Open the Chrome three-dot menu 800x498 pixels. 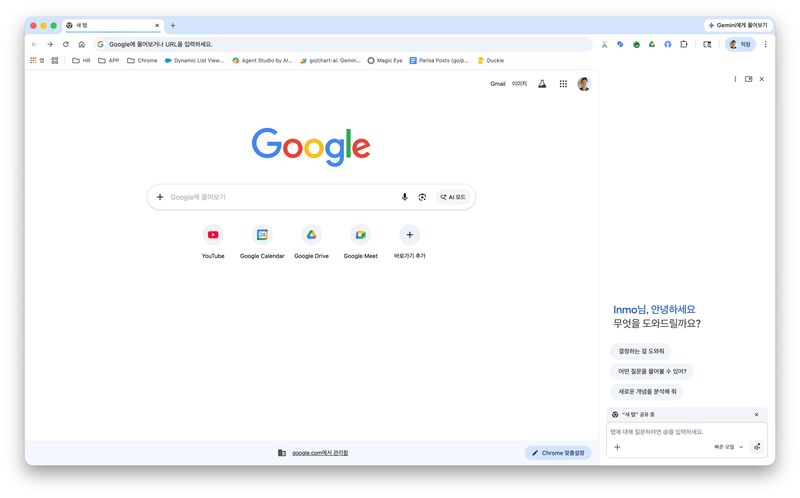tap(765, 44)
